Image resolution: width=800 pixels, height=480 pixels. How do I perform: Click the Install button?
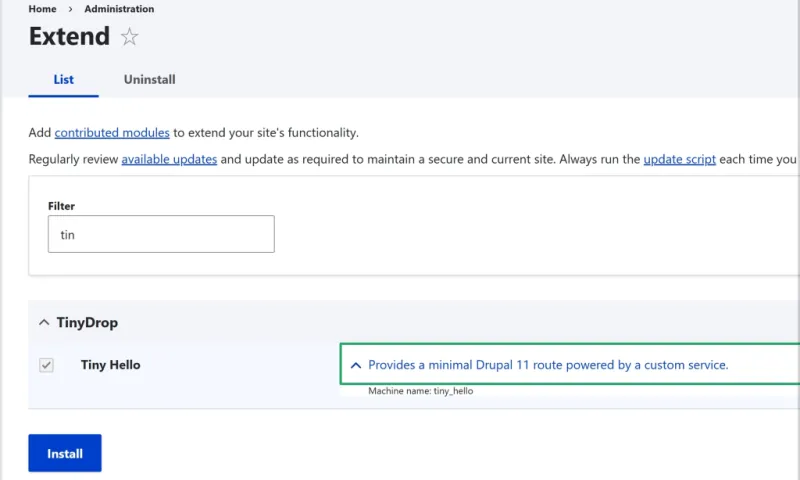tap(65, 453)
